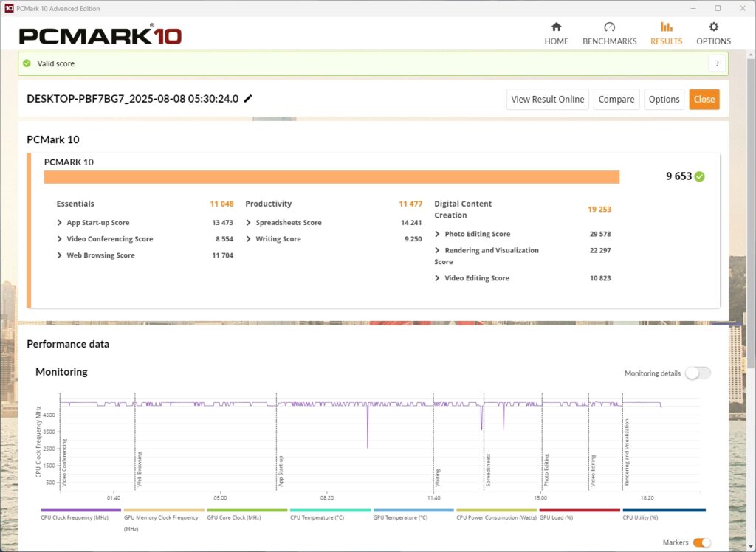Viewport: 756px width, 552px height.
Task: Toggle CPU Power Consumption legend series
Action: (496, 514)
